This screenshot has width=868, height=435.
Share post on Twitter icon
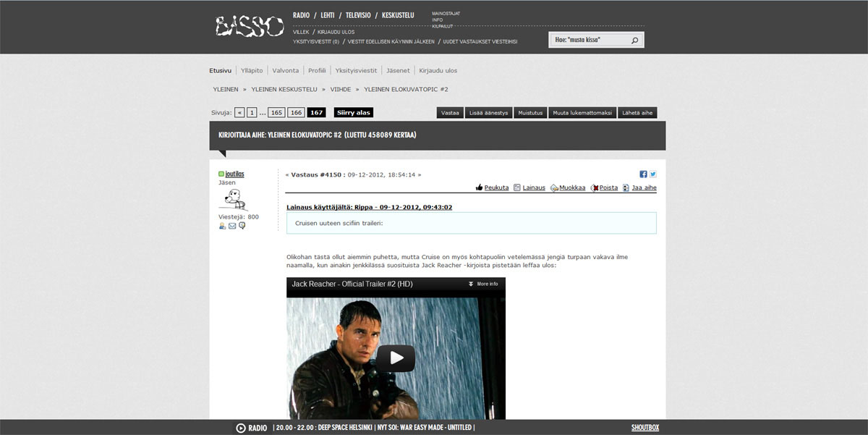tap(652, 174)
